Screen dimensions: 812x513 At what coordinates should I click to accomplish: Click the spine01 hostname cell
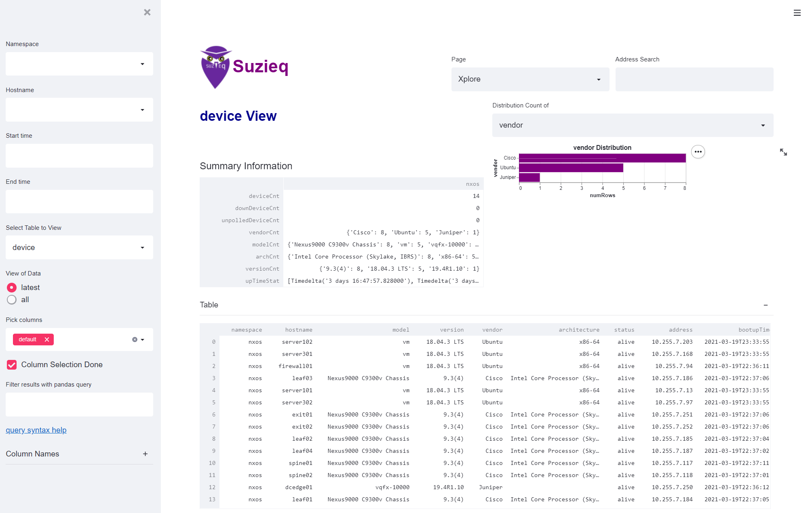point(300,463)
